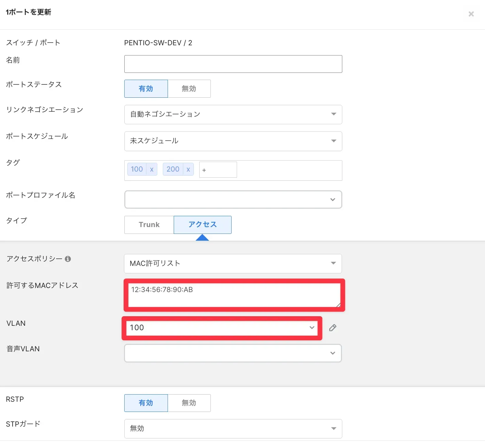Set port status to 無効
The width and height of the screenshot is (485, 448).
(x=189, y=89)
